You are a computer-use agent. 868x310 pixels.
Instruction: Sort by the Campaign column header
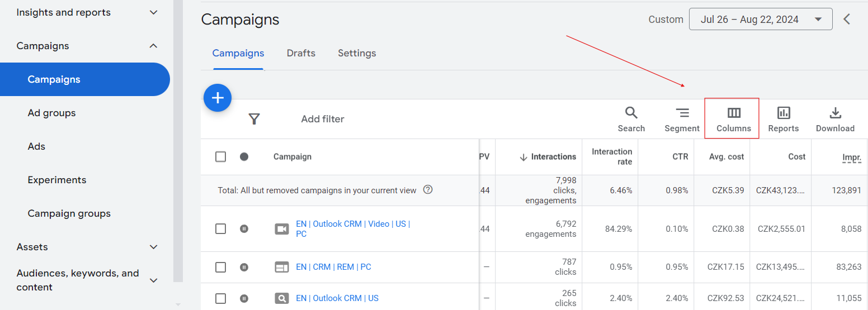(x=293, y=157)
